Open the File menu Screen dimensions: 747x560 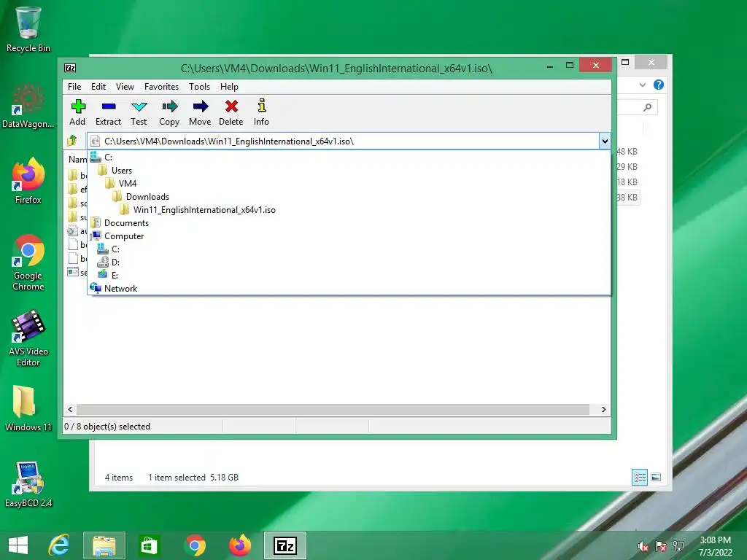[x=74, y=87]
